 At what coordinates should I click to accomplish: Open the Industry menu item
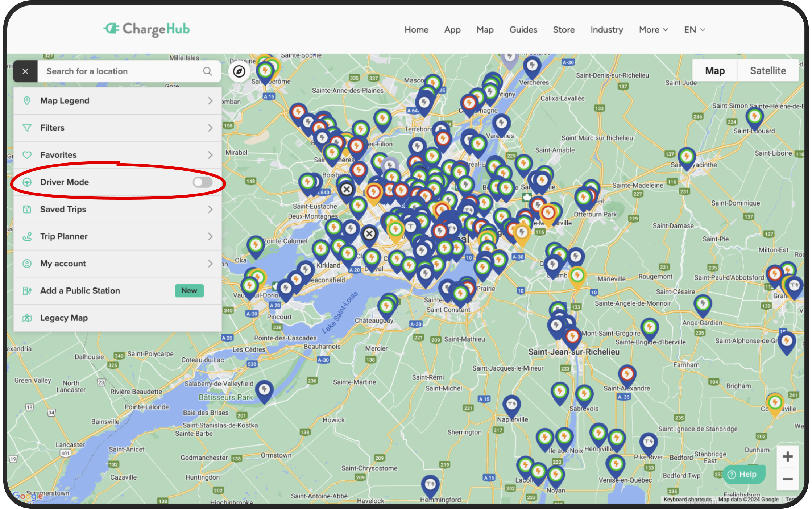606,30
